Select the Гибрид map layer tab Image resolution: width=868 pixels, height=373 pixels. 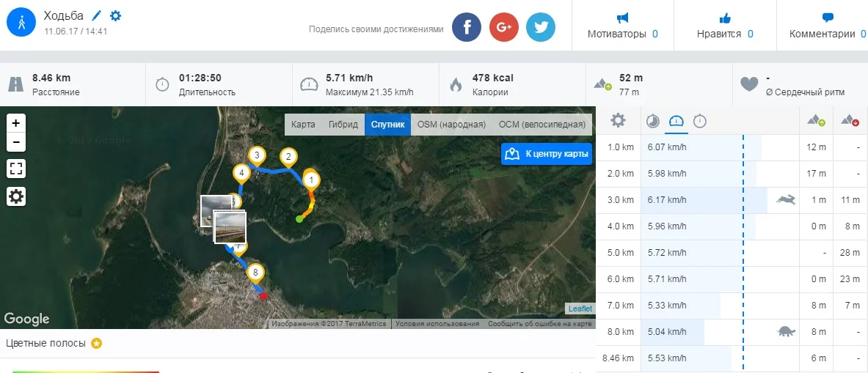tap(343, 125)
